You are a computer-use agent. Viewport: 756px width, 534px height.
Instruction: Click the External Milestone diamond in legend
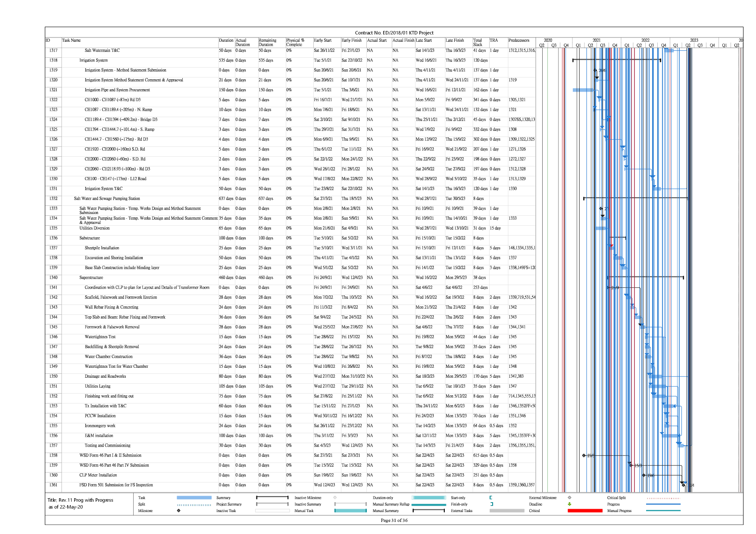click(x=569, y=498)
